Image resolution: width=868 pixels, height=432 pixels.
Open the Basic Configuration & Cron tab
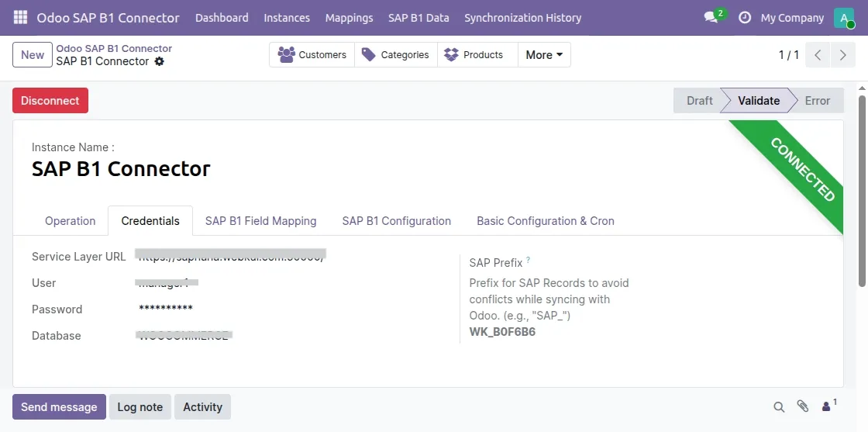click(x=546, y=221)
